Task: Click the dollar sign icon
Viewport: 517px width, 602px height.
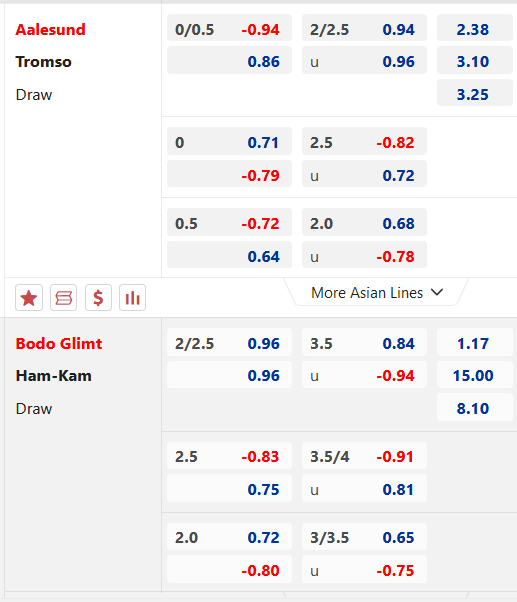Action: (x=98, y=298)
